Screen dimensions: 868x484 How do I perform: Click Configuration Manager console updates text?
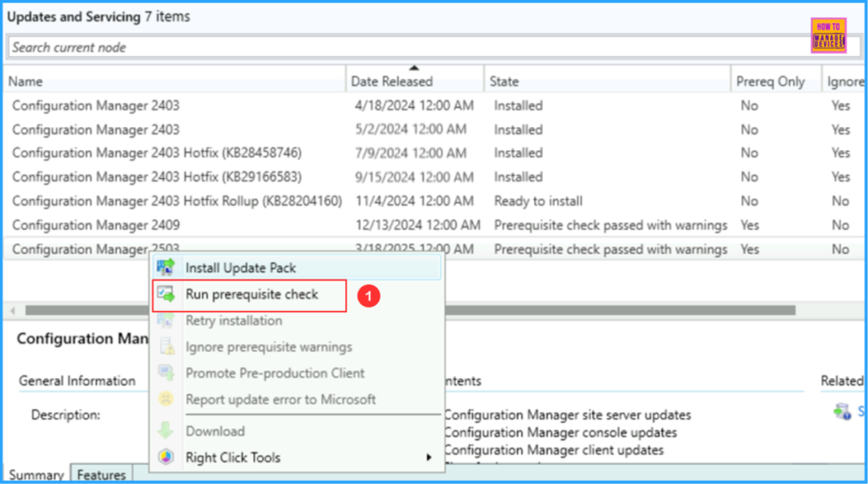pos(560,432)
